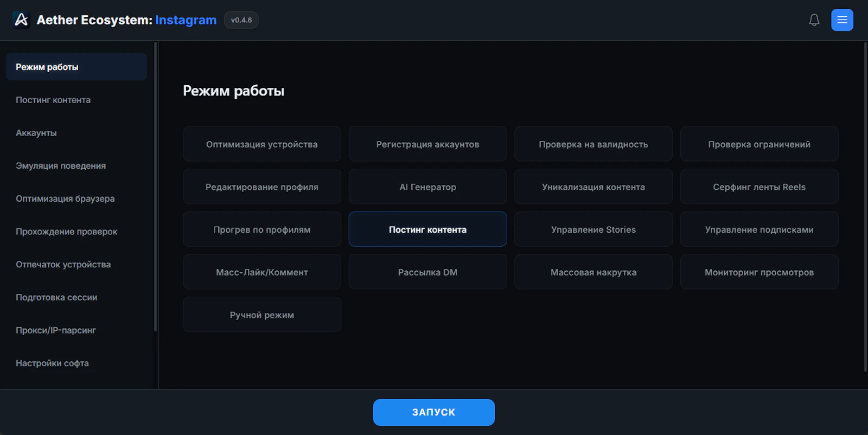Open Оптимизация браузера section

[76, 199]
